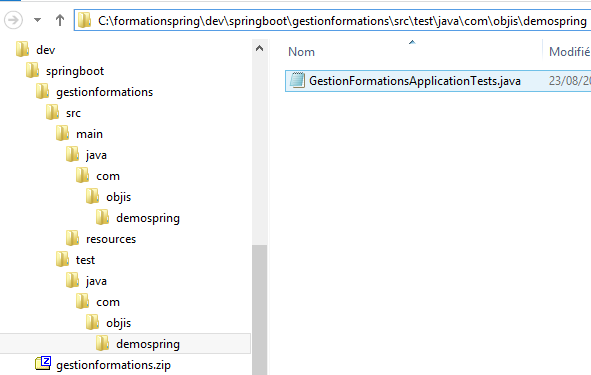Click java folder icon under main
This screenshot has width=591, height=375.
coord(72,155)
